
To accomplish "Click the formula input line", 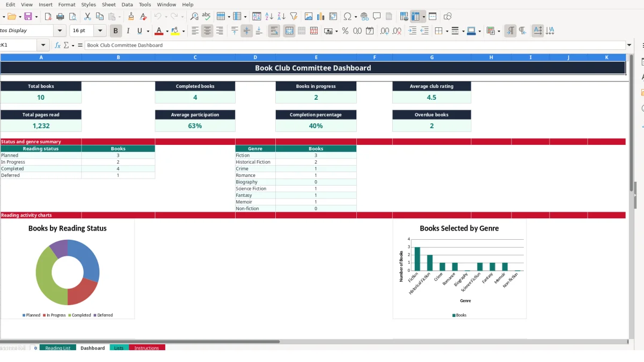I will point(354,45).
